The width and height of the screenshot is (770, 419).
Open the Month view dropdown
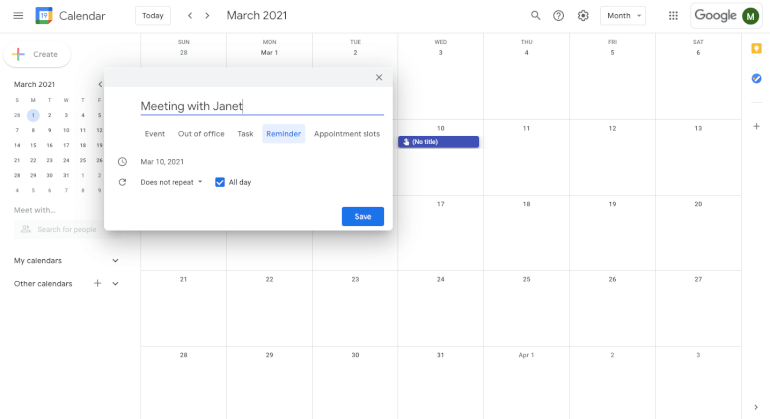pyautogui.click(x=623, y=16)
